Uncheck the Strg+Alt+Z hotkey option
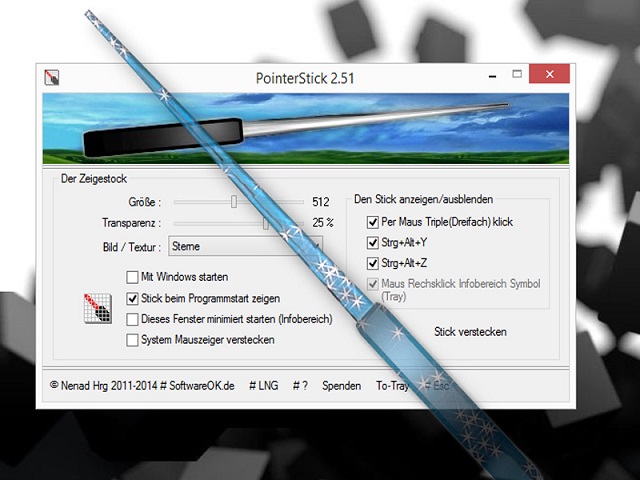This screenshot has width=640, height=480. 372,263
